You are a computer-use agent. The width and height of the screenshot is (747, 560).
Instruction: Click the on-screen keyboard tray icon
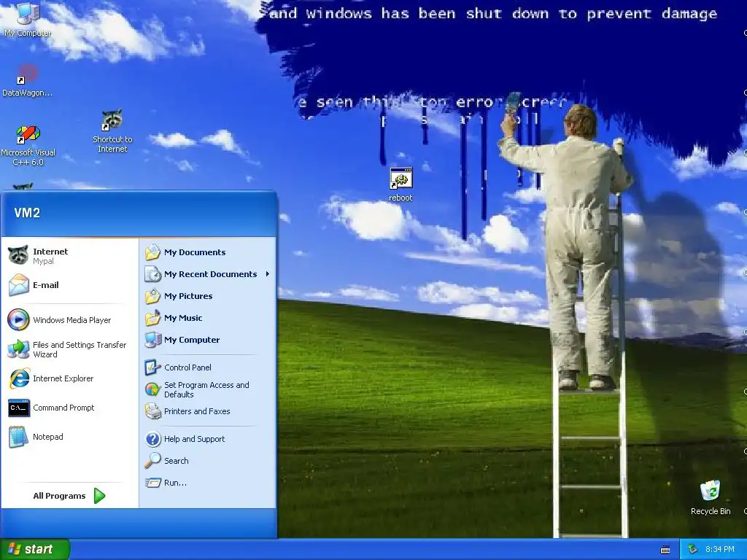[665, 550]
